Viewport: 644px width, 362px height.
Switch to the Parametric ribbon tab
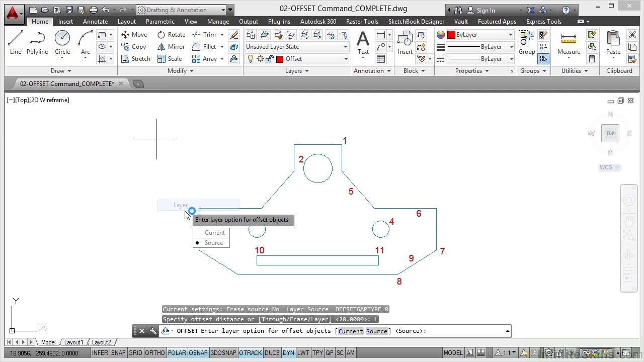[160, 22]
